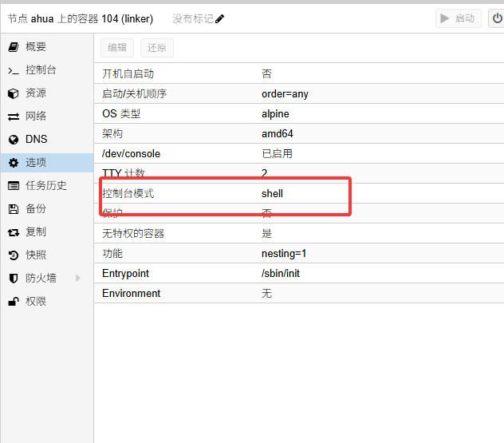Click the 资源 resources cube icon
The image size is (504, 443).
pos(13,93)
